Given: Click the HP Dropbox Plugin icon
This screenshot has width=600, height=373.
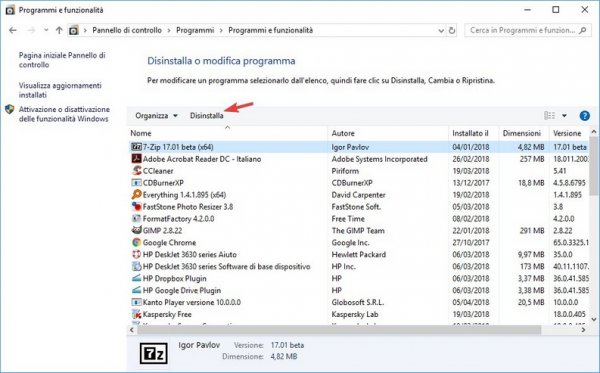Looking at the screenshot, I should point(136,278).
